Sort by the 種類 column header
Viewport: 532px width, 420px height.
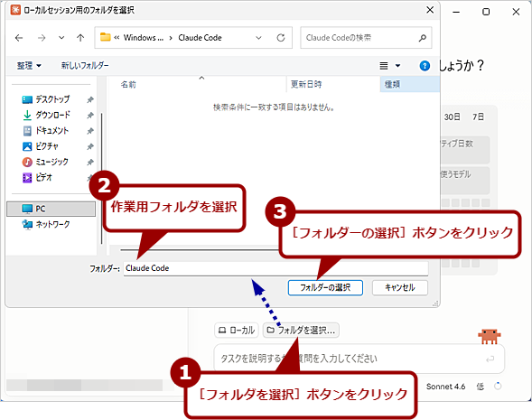pyautogui.click(x=410, y=85)
